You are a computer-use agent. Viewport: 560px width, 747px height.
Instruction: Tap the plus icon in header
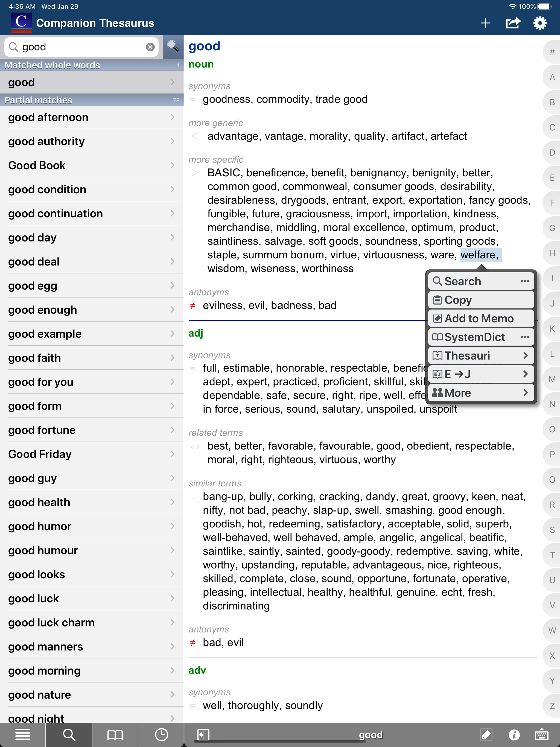click(x=485, y=23)
